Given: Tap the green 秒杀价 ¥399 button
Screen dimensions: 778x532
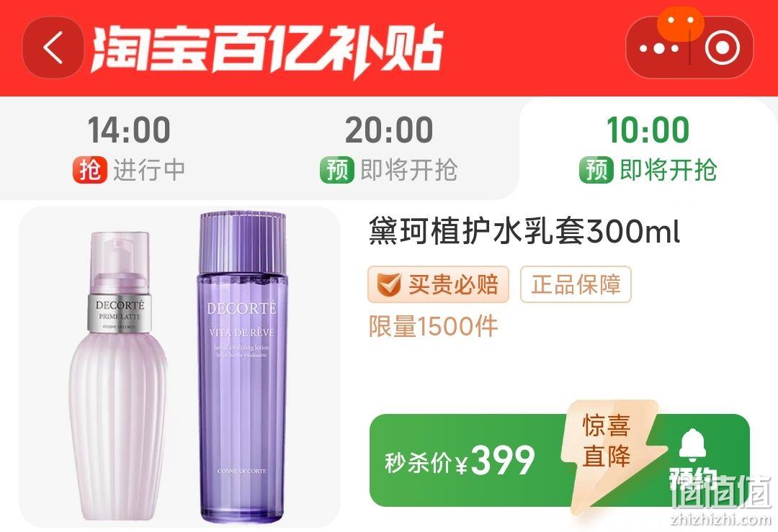Looking at the screenshot, I should click(559, 461).
